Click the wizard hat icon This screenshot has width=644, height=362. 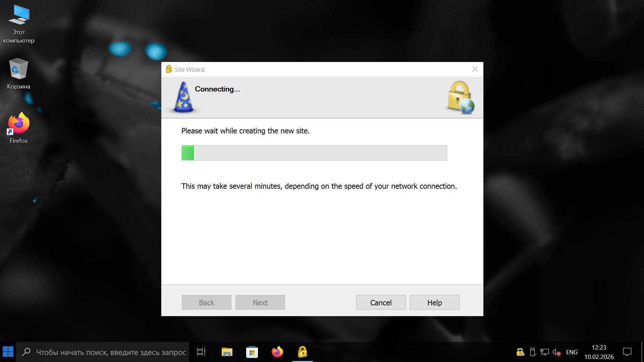(183, 97)
